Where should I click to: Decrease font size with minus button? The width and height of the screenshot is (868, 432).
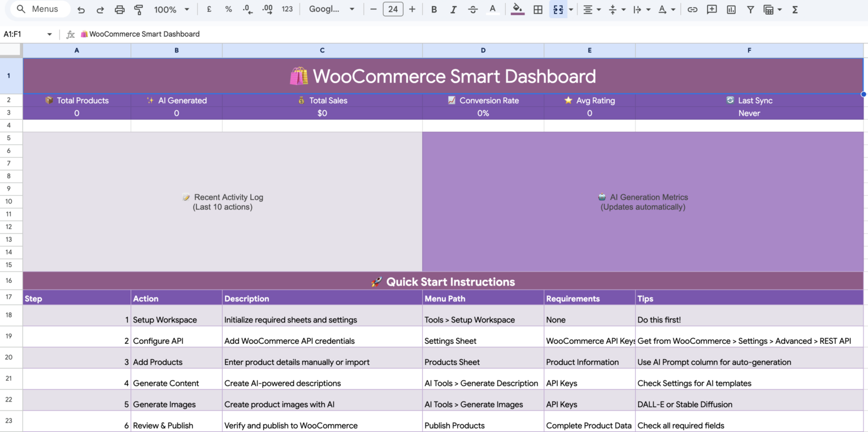click(373, 10)
